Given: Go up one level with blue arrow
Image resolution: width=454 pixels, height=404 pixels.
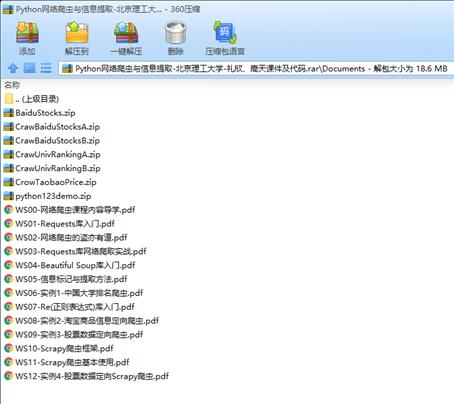Looking at the screenshot, I should (x=13, y=68).
